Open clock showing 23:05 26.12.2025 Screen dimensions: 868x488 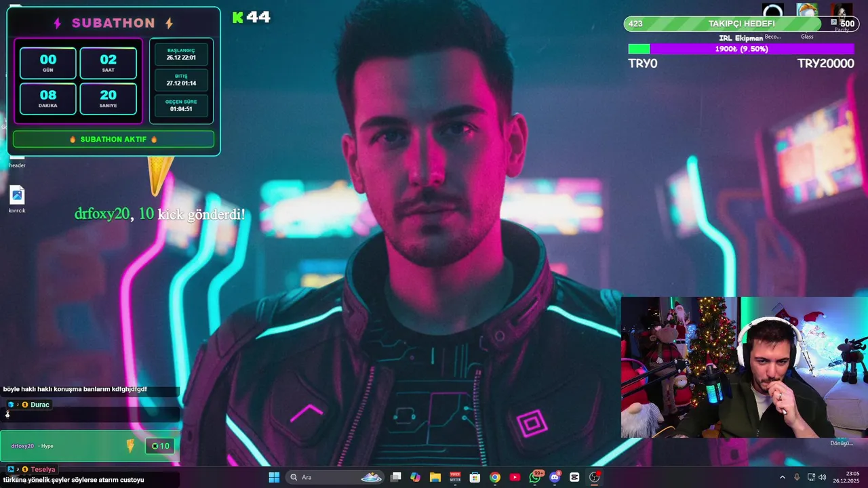coord(848,477)
